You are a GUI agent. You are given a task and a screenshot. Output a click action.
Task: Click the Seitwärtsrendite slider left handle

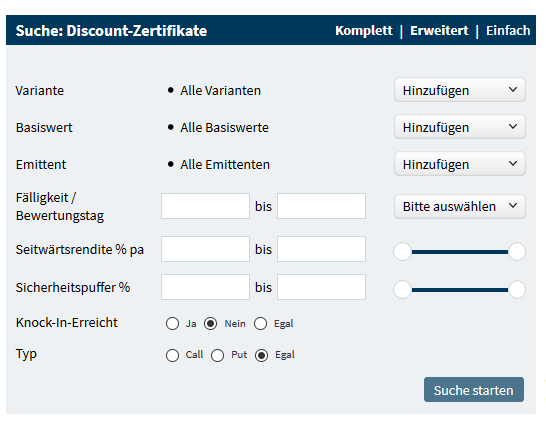click(x=403, y=251)
